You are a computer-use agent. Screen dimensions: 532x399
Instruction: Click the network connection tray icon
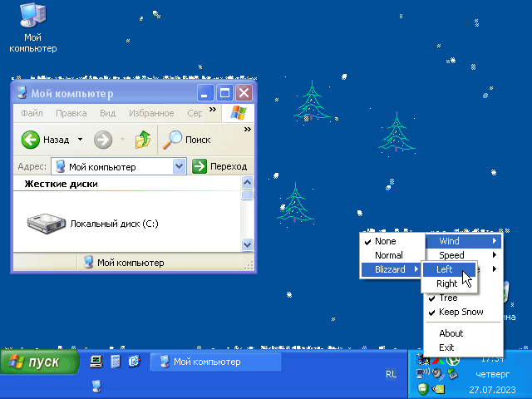point(423,373)
